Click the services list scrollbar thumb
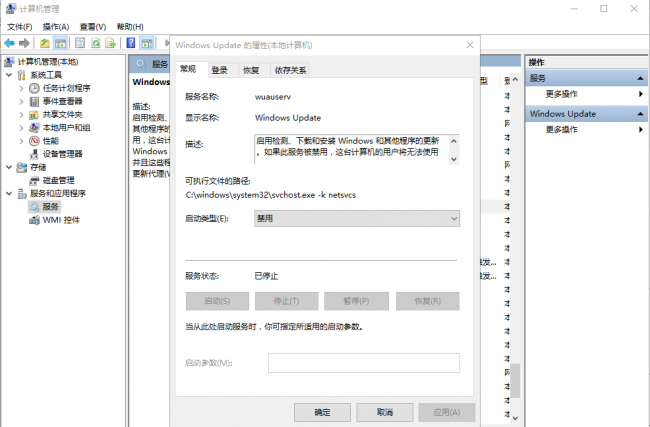 pyautogui.click(x=515, y=381)
